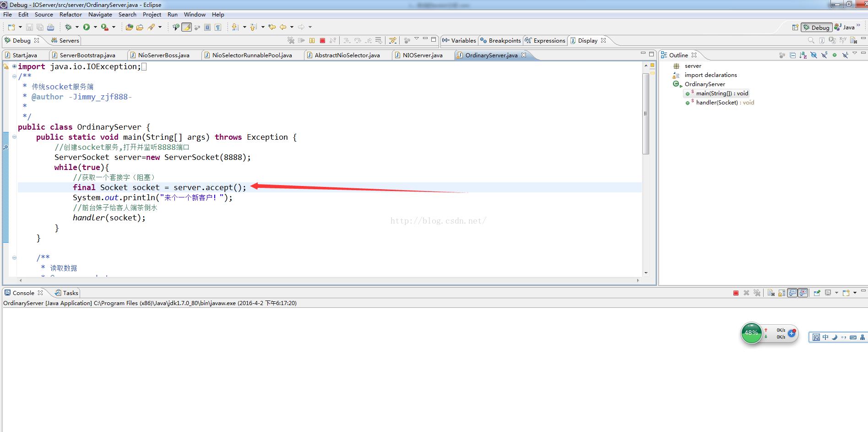Collapse the main method fold marker
Viewport: 868px width, 432px height.
[x=14, y=137]
